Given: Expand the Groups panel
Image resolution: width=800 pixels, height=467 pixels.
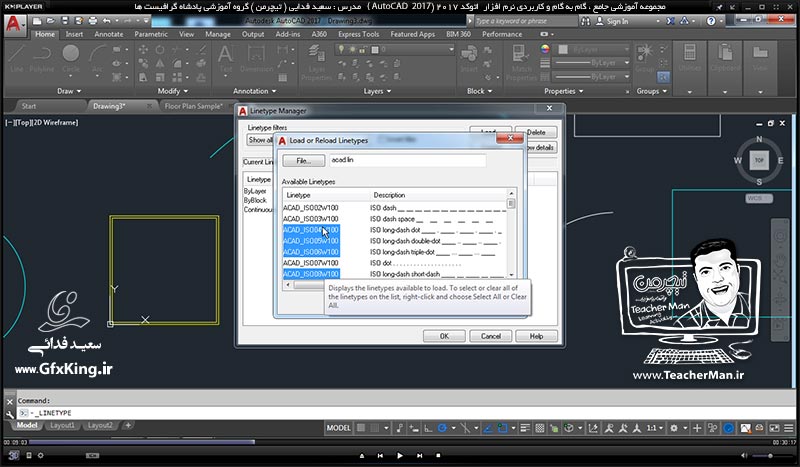Looking at the screenshot, I should (x=652, y=91).
